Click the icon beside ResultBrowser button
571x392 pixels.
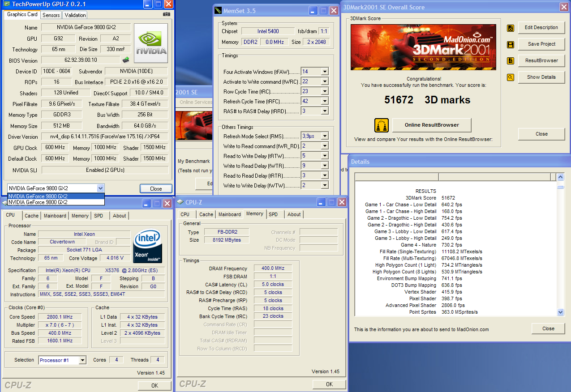(511, 61)
